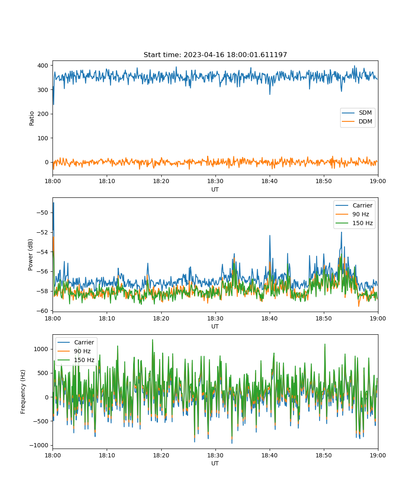Click the blue SDM line sample in the legend
Viewport: 420px width, 504px height.
[349, 113]
